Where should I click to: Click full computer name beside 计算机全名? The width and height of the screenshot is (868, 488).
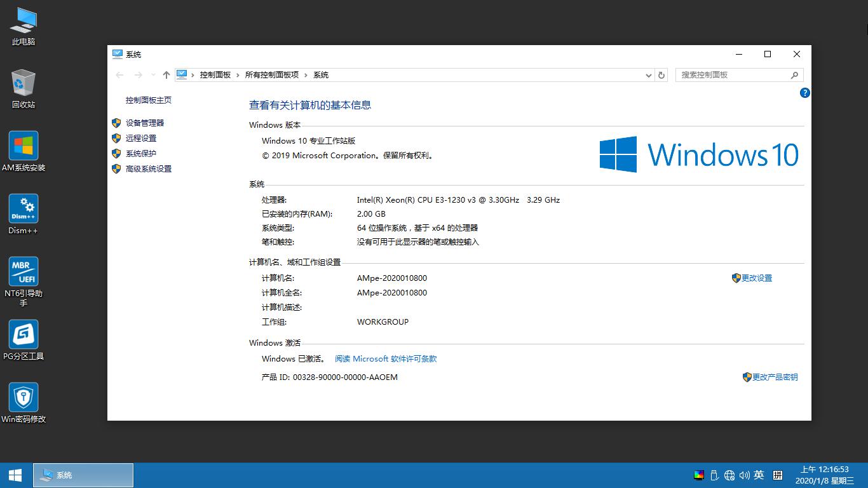point(392,293)
